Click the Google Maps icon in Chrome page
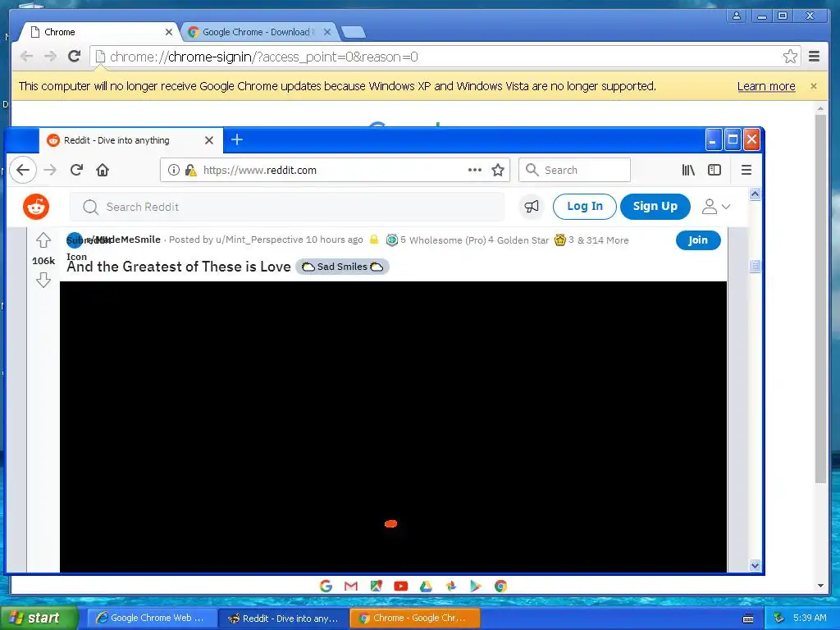This screenshot has height=630, width=840. (376, 586)
